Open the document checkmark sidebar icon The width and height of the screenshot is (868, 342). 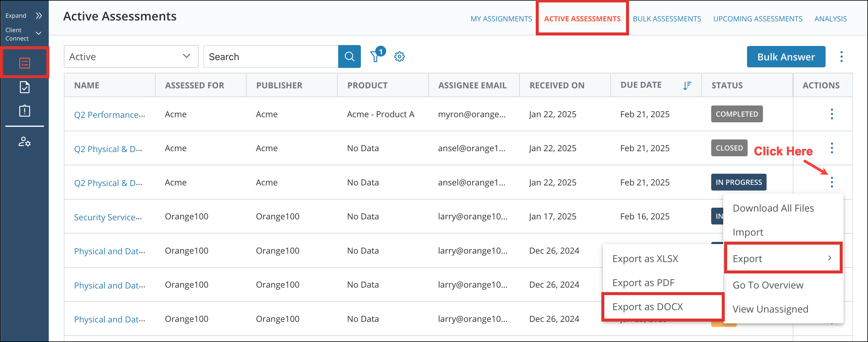coord(25,87)
